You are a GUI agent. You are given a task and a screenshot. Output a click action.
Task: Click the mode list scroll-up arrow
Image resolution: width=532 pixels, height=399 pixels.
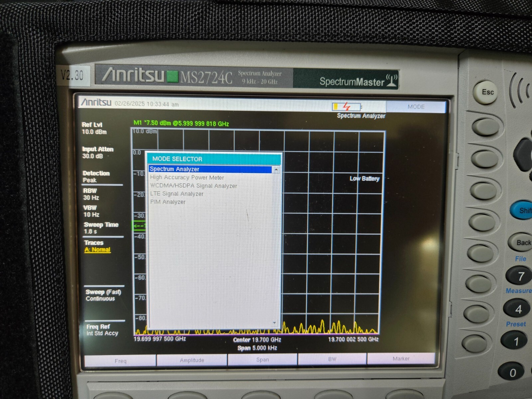pos(276,170)
